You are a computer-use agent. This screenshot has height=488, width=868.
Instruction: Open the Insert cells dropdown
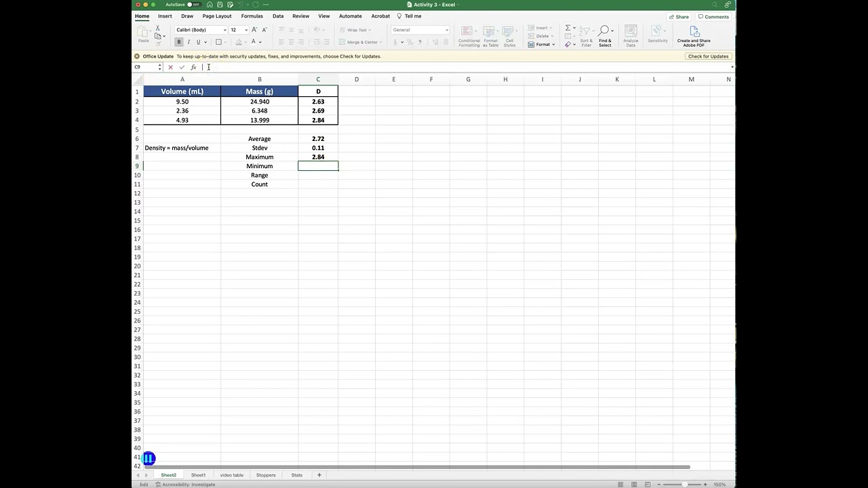tap(542, 28)
